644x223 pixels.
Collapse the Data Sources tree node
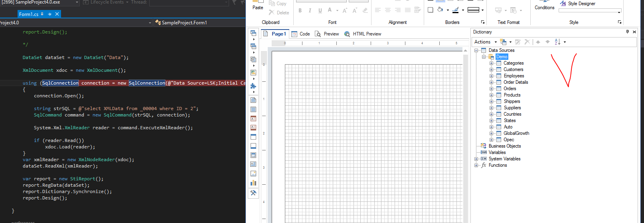pyautogui.click(x=476, y=50)
